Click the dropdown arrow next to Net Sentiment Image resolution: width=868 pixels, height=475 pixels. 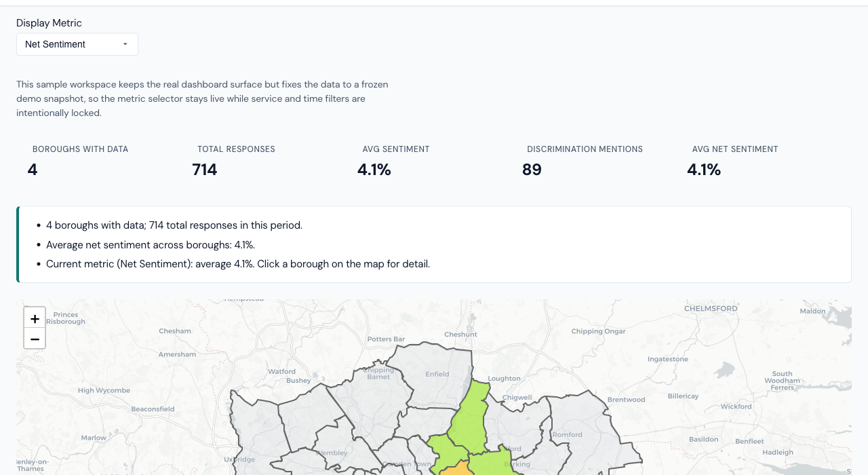click(125, 44)
